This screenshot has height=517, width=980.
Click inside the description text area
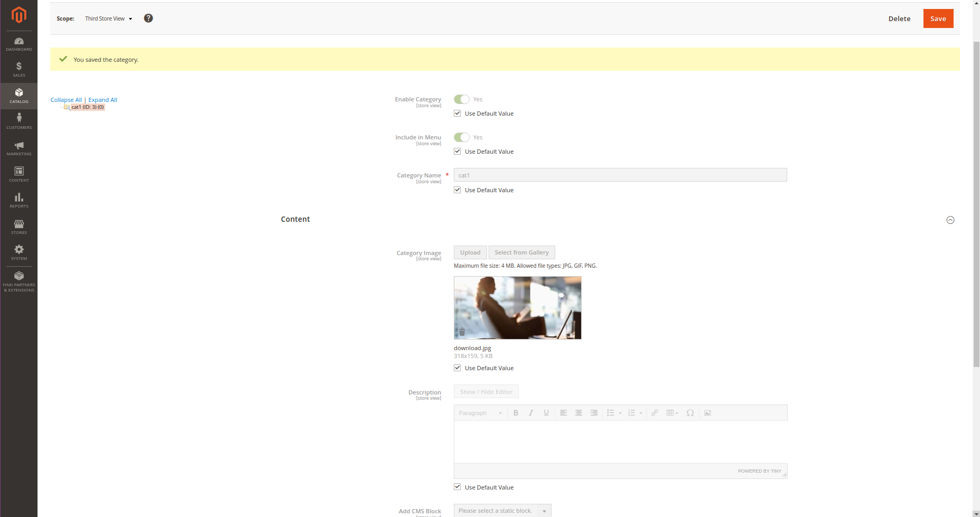tap(620, 442)
